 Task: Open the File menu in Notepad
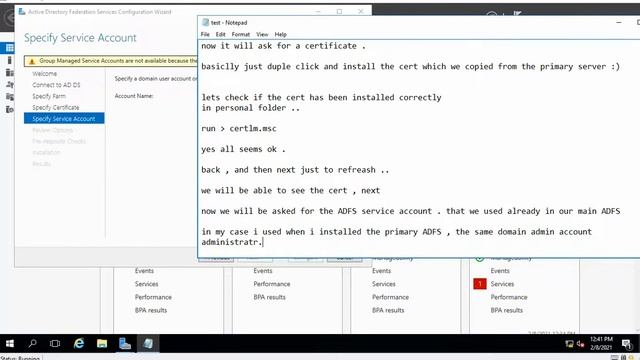tap(205, 35)
